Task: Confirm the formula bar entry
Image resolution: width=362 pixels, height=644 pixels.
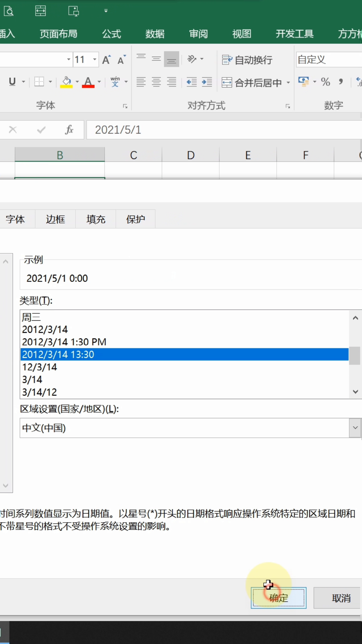Action: 41,130
